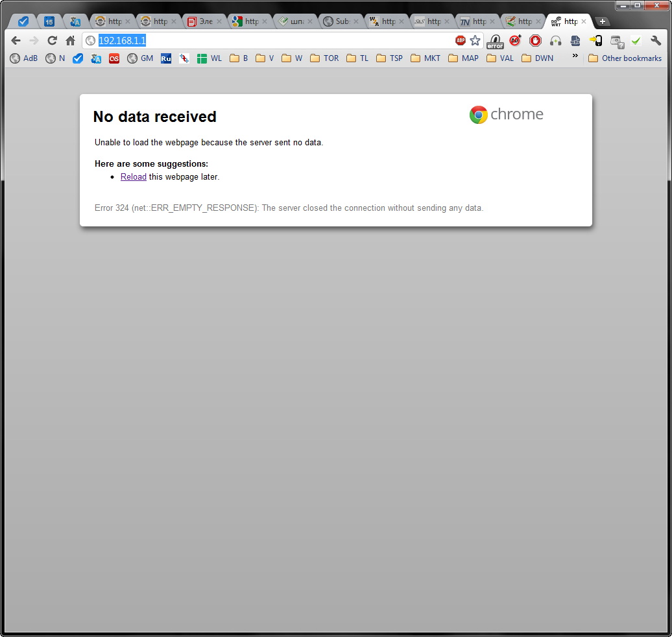Open the Other bookmarks folder

tap(624, 58)
